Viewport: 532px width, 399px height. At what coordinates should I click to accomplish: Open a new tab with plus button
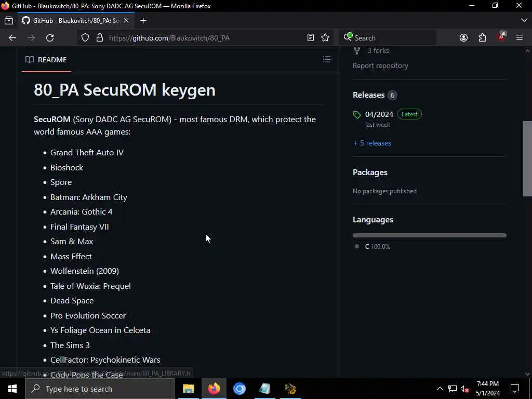coord(143,21)
